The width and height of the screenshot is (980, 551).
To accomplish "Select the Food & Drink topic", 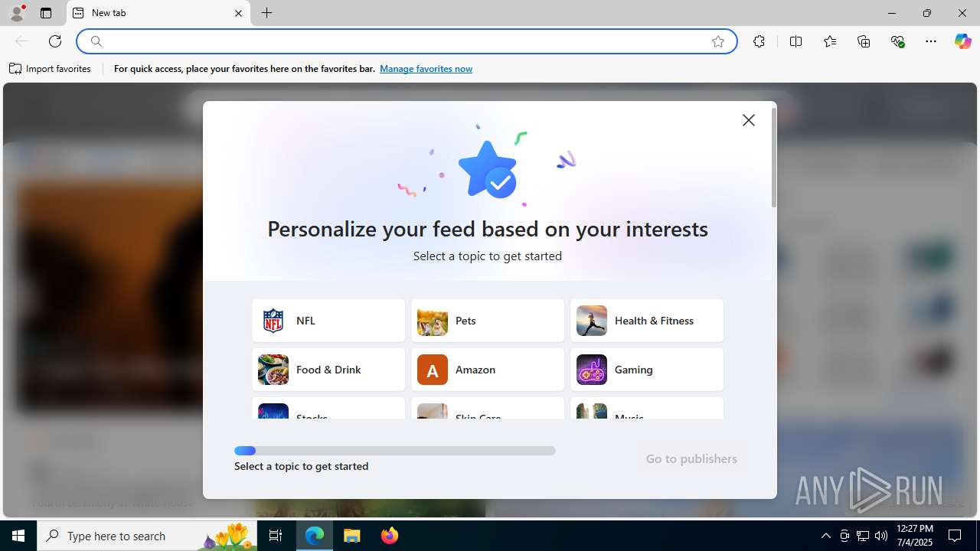I will click(x=328, y=370).
